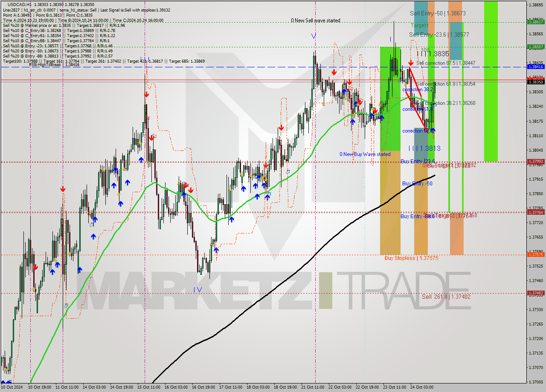Click the 'Buy Stoploss | 1.37575' label
The image size is (546, 392).
[411, 258]
